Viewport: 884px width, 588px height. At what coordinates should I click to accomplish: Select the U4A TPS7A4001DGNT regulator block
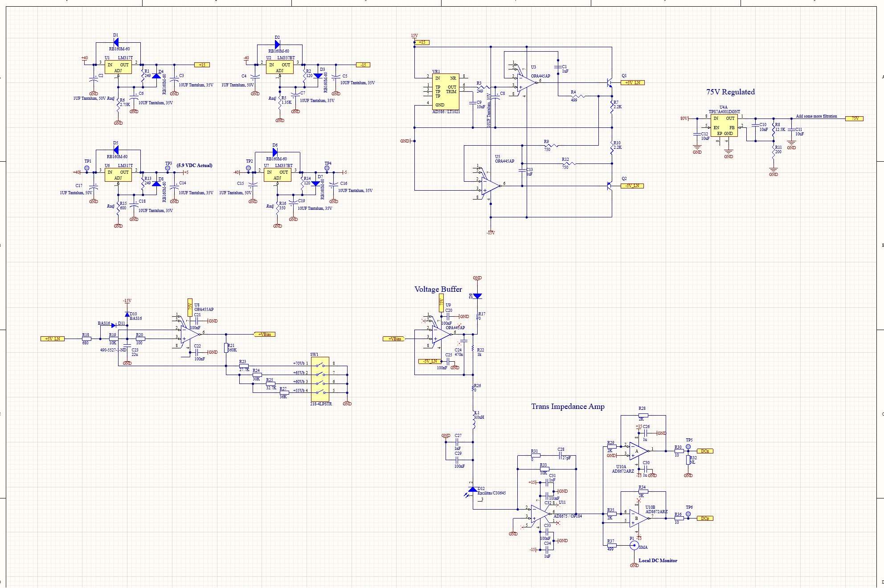pos(724,125)
